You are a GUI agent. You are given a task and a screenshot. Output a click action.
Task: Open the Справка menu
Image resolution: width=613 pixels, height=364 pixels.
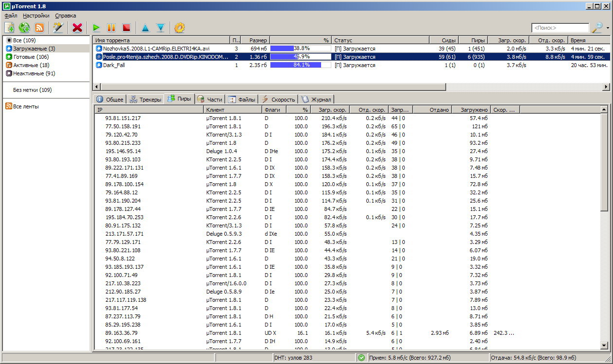(x=65, y=16)
